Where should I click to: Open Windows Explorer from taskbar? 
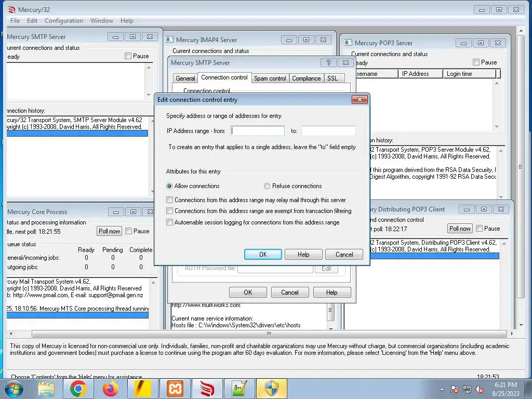[46, 389]
